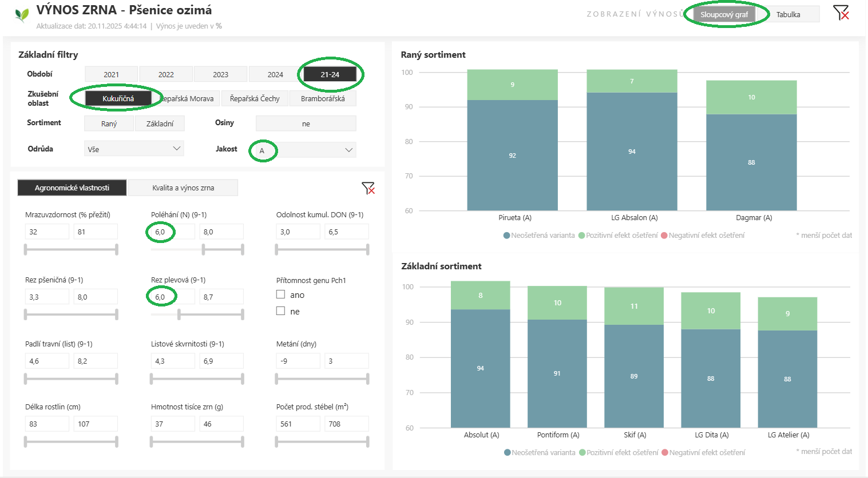
Task: Select period 2023
Action: 221,74
